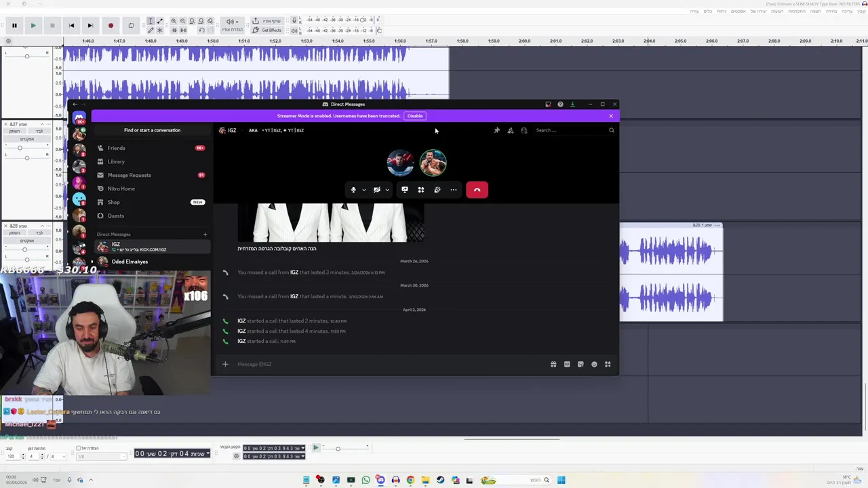Stop audio playback in Audacity
The width and height of the screenshot is (868, 488).
(x=52, y=26)
